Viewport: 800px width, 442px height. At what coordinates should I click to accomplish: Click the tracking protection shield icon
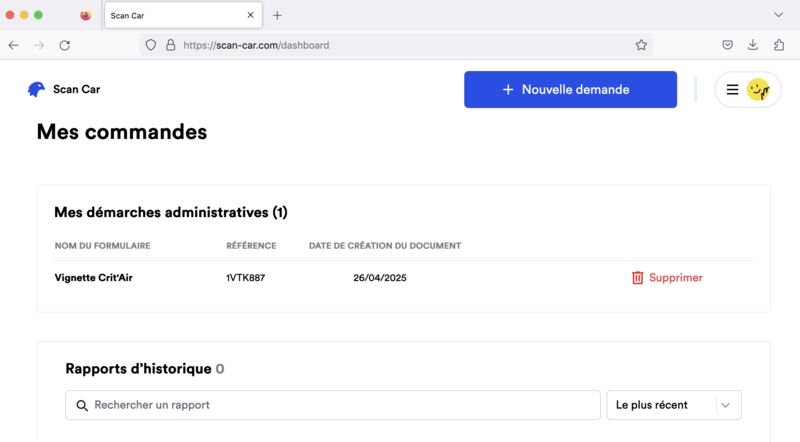coord(151,45)
